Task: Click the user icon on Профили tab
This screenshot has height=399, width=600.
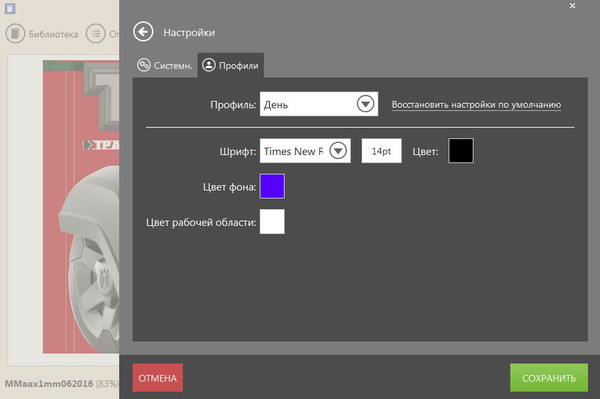Action: click(209, 65)
